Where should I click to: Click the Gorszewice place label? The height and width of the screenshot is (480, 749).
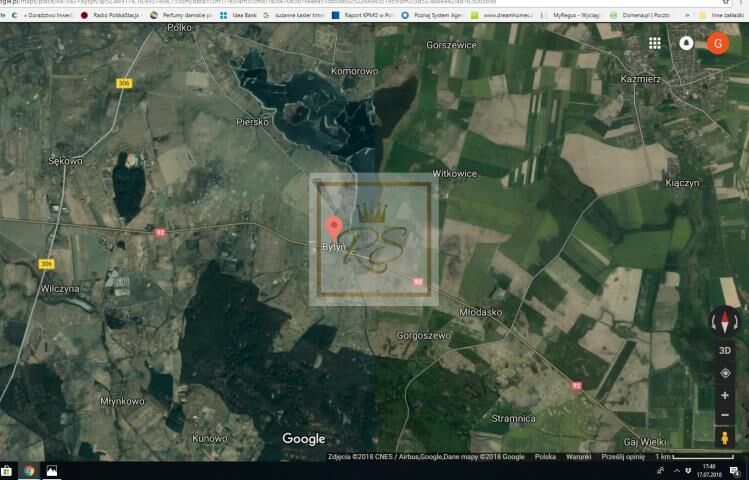click(x=451, y=45)
